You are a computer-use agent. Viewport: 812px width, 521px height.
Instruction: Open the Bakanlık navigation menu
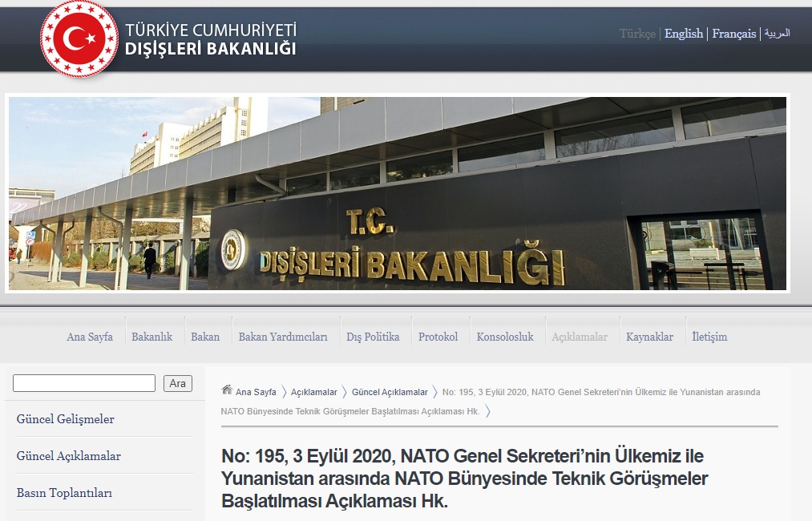click(151, 337)
